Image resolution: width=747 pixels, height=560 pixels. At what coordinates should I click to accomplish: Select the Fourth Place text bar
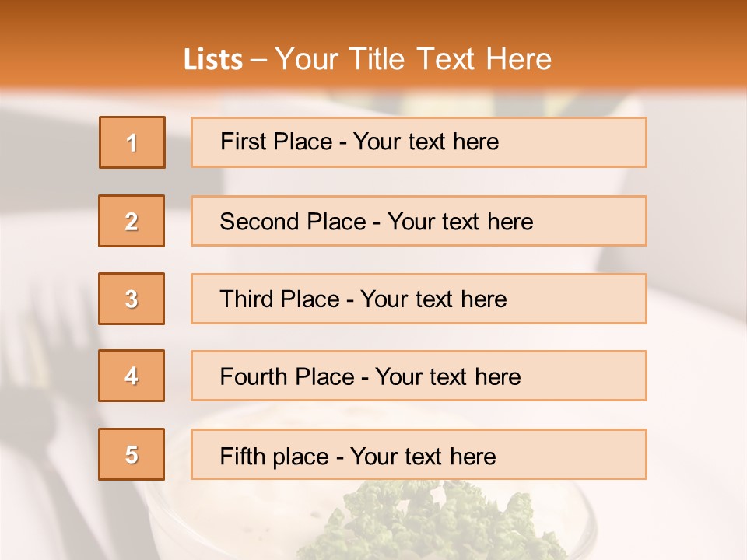pos(419,376)
